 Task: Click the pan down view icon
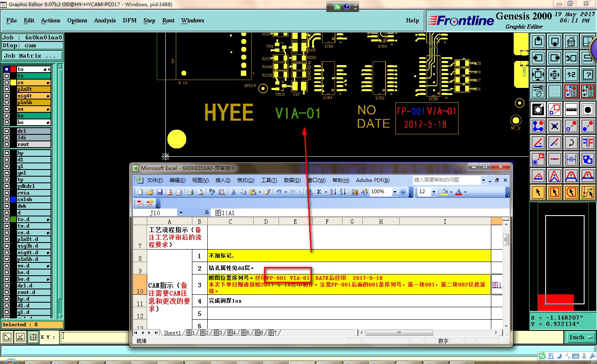pos(555,41)
